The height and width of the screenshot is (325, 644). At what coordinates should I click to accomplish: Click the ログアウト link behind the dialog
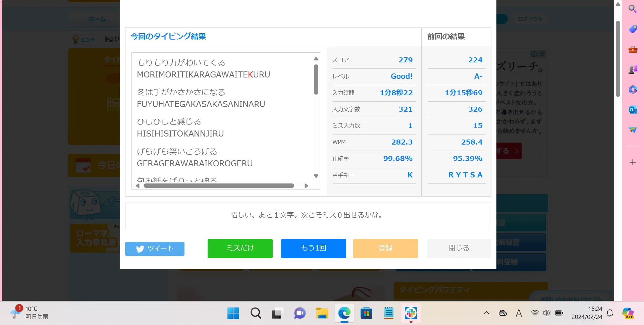(530, 19)
